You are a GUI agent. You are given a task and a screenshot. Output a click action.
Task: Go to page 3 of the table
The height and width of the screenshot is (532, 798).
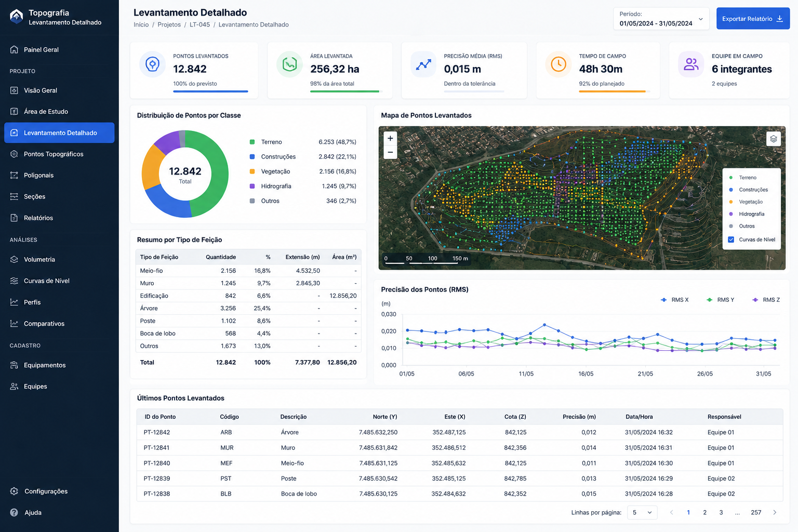pos(721,513)
